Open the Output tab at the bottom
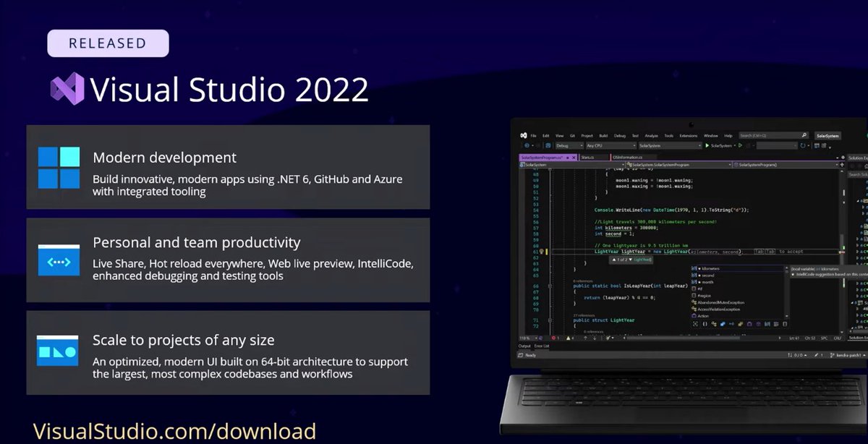Viewport: 868px width, 444px height. pos(524,346)
